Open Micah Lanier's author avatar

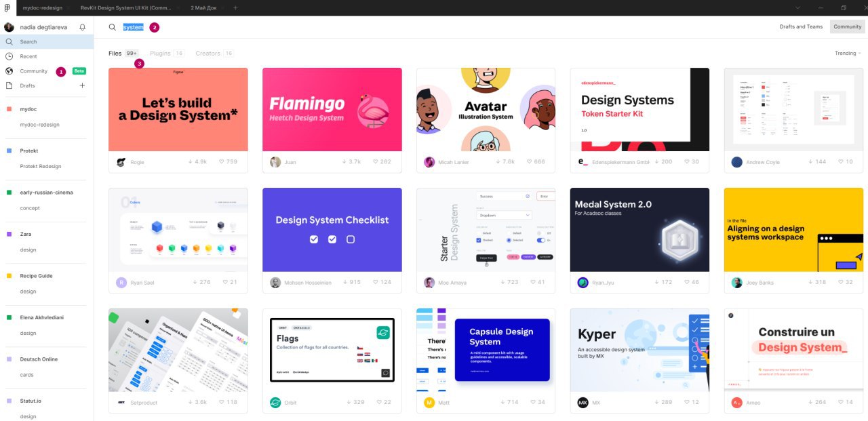[x=429, y=162]
